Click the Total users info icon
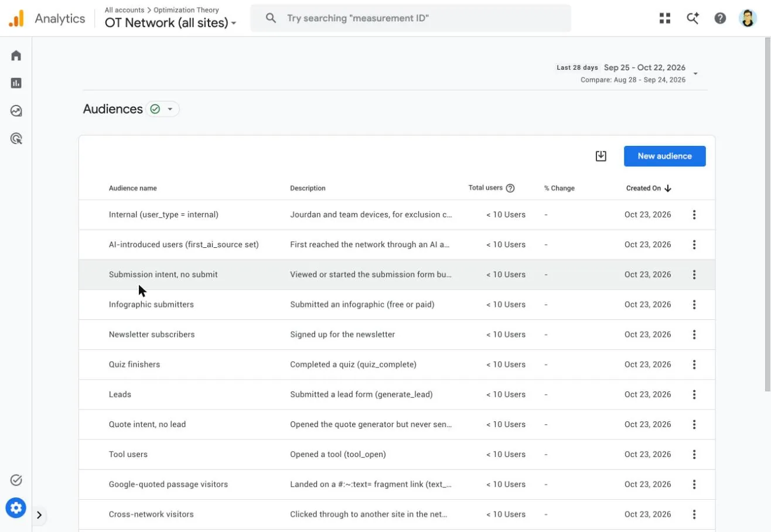Screen dimensions: 771x532 [510, 188]
